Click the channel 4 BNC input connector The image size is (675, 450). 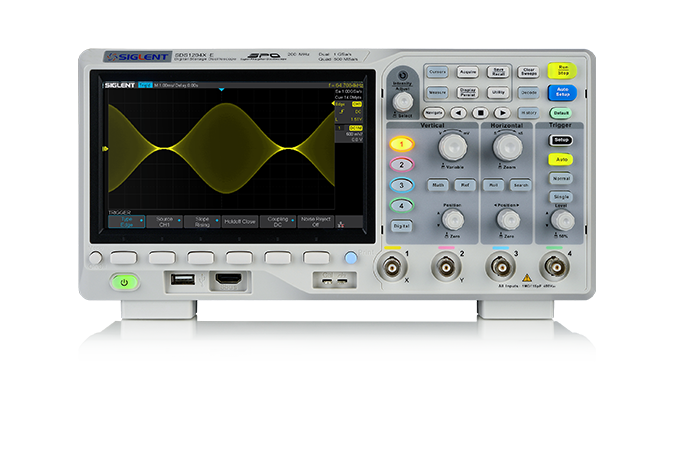[x=550, y=267]
